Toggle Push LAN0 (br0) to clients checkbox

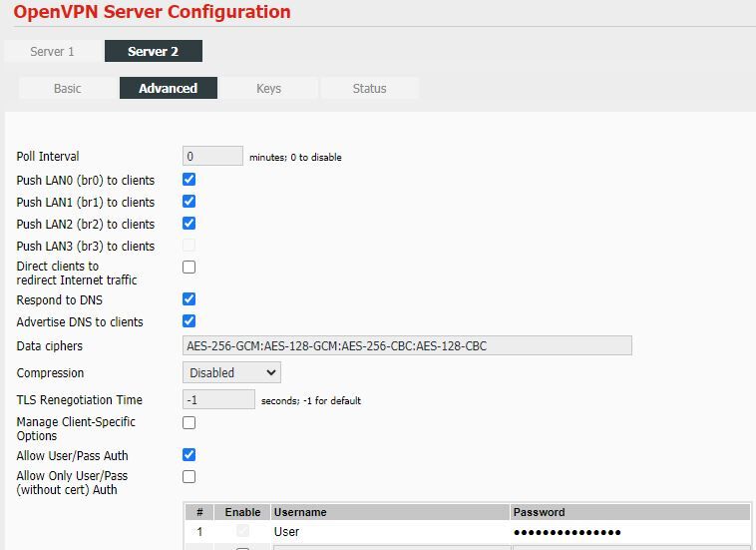(x=189, y=180)
